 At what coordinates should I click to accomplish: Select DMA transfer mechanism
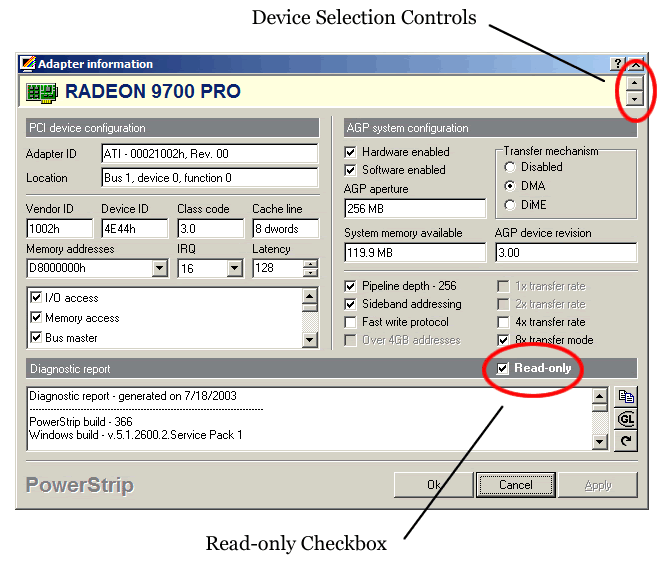coord(510,186)
